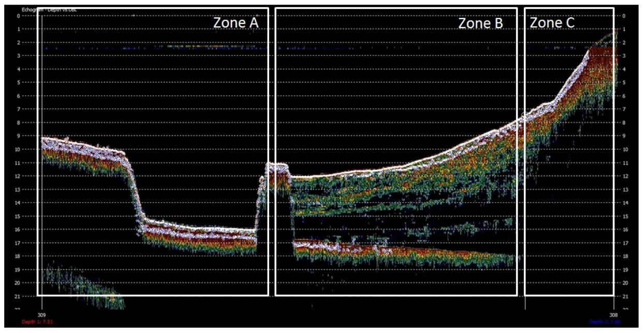Click depth label "1" on the right scale
Viewport: 644px width, 333px height.
pos(624,29)
